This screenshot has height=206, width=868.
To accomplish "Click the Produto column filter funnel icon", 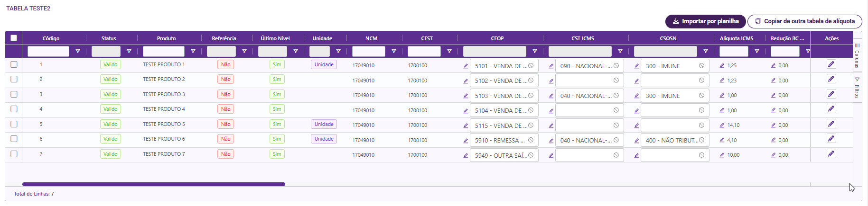I will [x=193, y=51].
